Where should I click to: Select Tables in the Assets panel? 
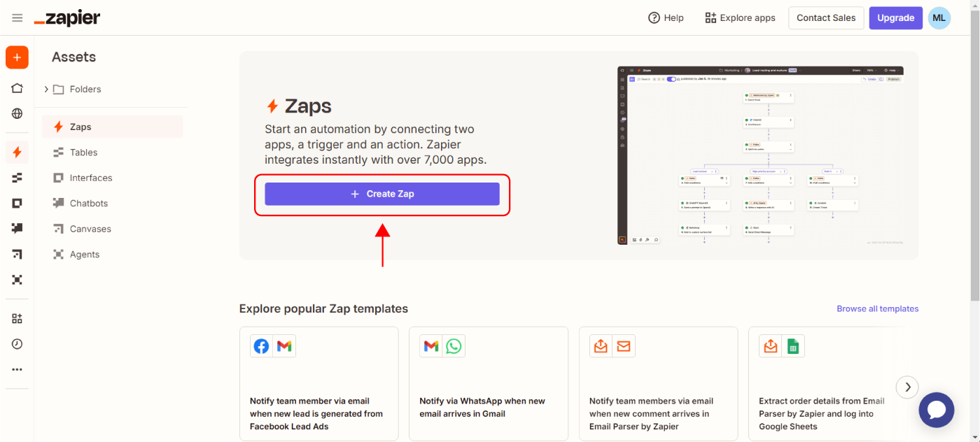coord(83,152)
